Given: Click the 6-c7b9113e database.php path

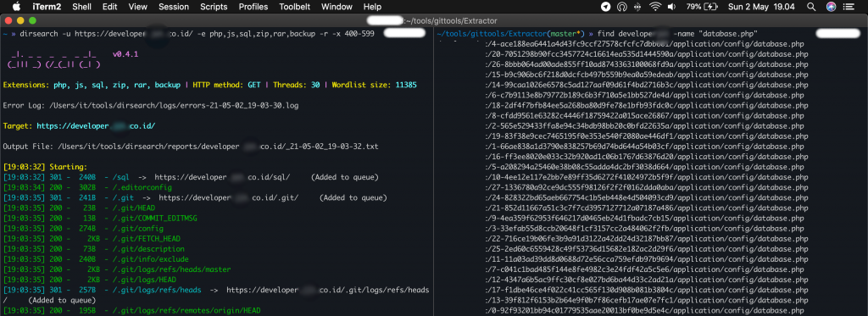Looking at the screenshot, I should [x=643, y=95].
